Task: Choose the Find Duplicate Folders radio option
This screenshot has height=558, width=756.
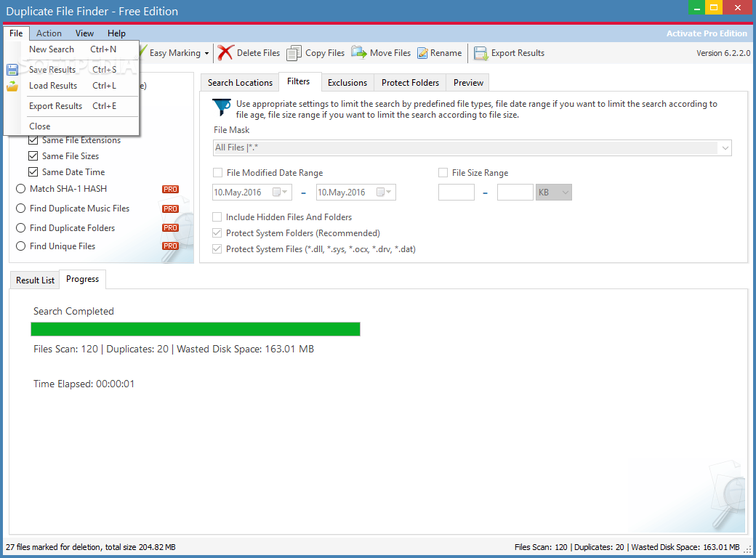Action: (21, 228)
